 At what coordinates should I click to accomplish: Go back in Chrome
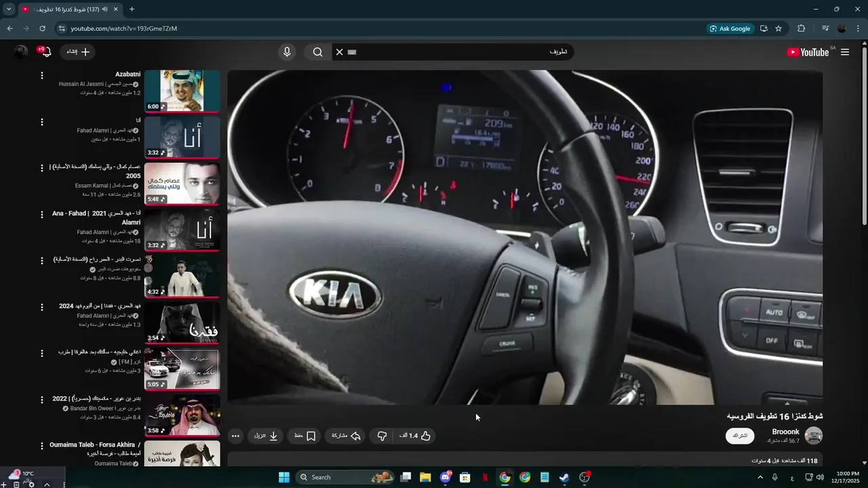pos(9,28)
